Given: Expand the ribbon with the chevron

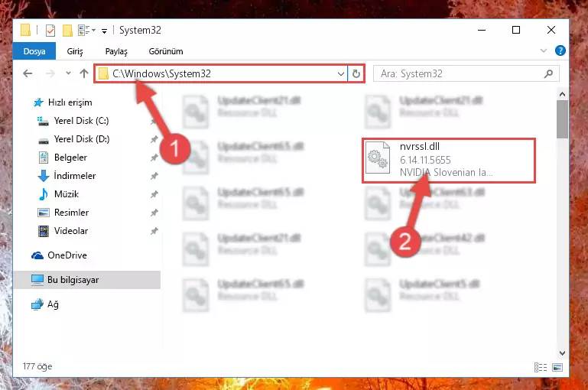Looking at the screenshot, I should pyautogui.click(x=544, y=50).
